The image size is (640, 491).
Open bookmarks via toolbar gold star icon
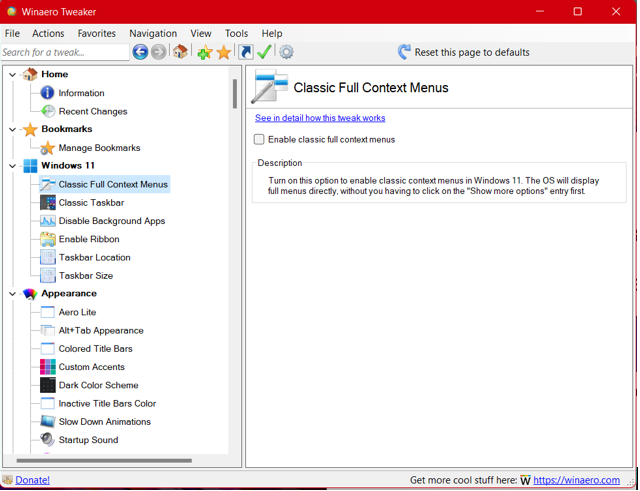tap(224, 52)
